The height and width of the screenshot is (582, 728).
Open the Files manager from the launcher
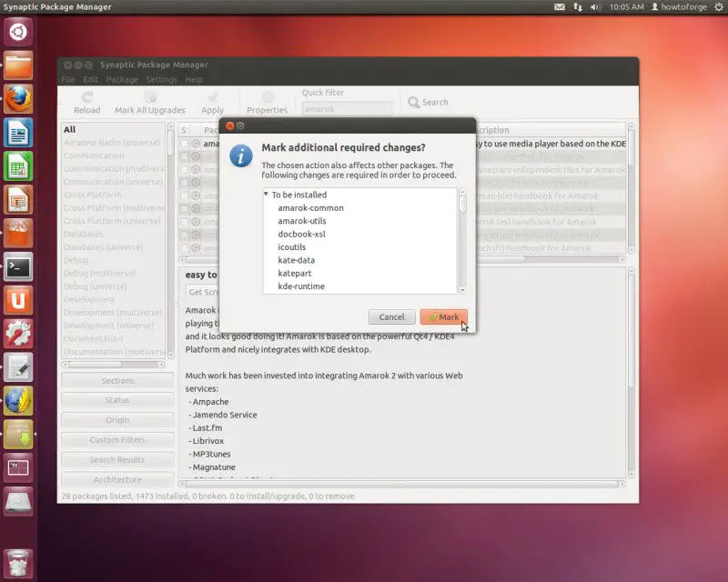18,65
